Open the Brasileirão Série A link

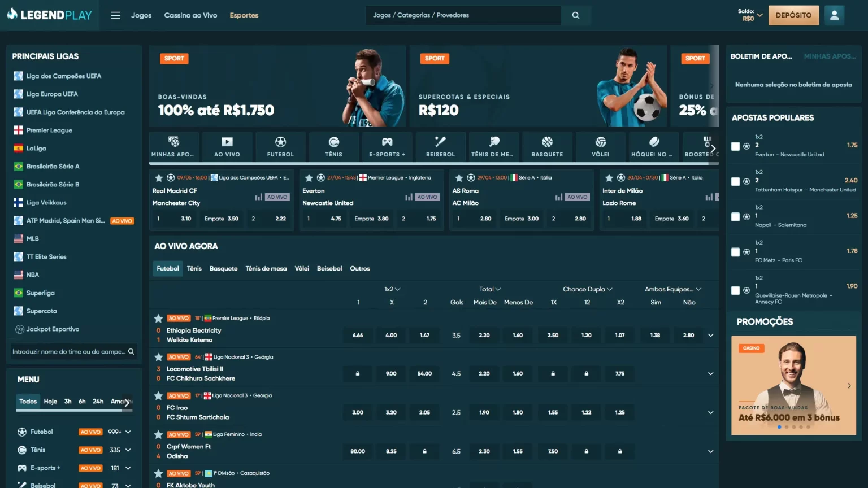53,167
